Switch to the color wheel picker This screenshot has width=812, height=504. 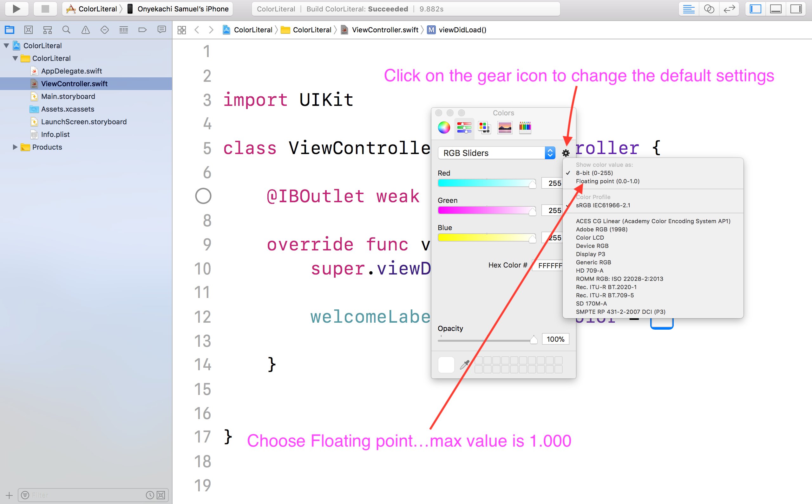click(x=444, y=128)
